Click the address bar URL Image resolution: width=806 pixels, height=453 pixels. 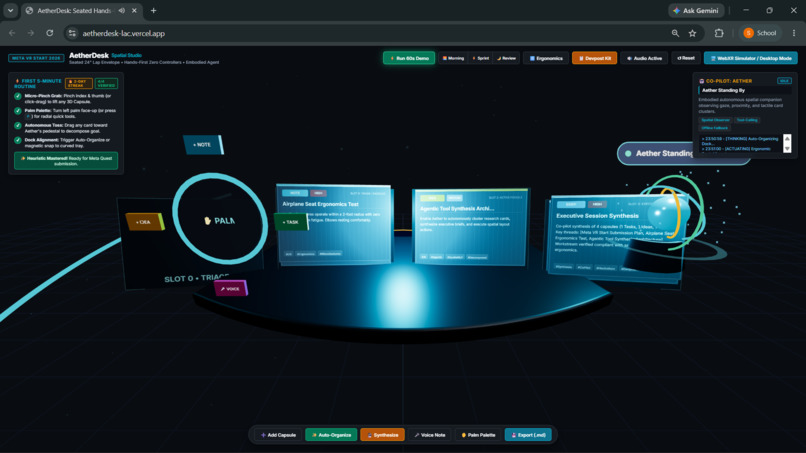coord(124,33)
